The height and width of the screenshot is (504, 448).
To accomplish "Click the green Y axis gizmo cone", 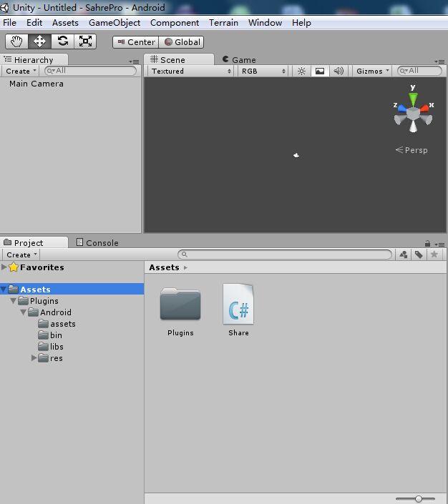I will point(413,99).
